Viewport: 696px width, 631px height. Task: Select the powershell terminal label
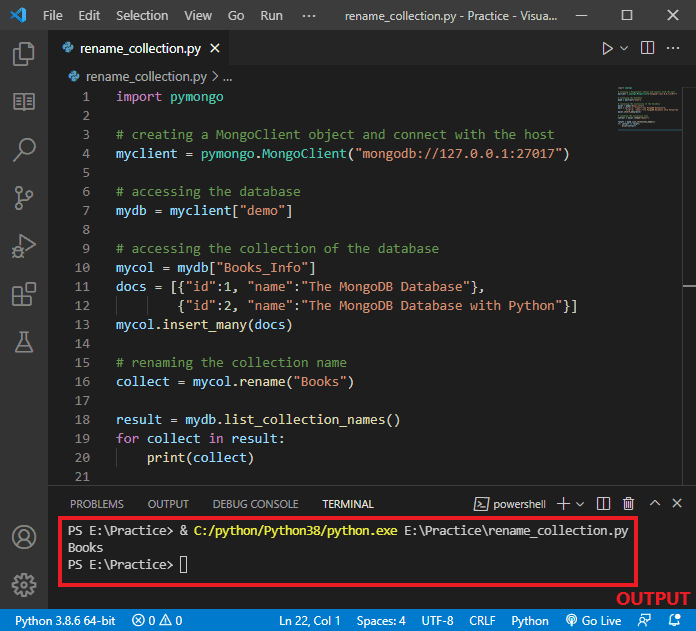tap(510, 504)
